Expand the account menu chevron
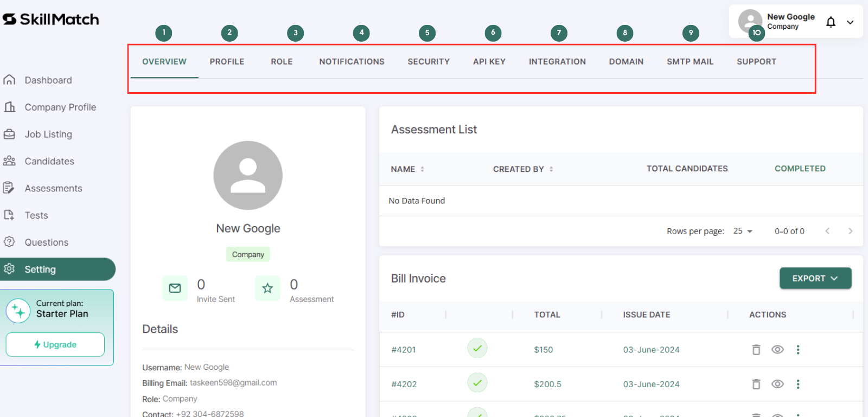This screenshot has height=417, width=868. [850, 22]
